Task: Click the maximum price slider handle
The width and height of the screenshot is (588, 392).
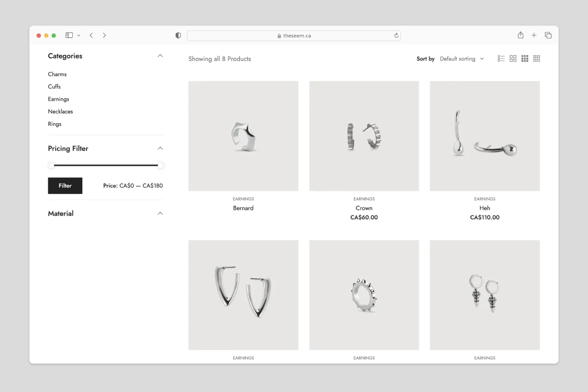Action: 160,166
